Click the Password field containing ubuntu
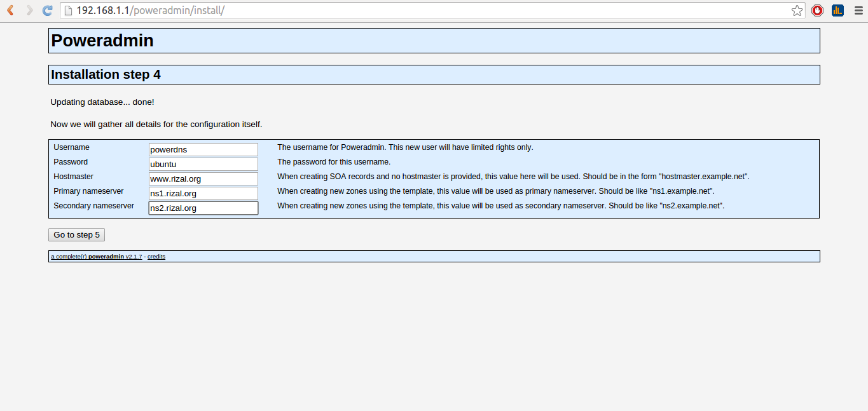Screen dimensions: 868x411 [203, 165]
